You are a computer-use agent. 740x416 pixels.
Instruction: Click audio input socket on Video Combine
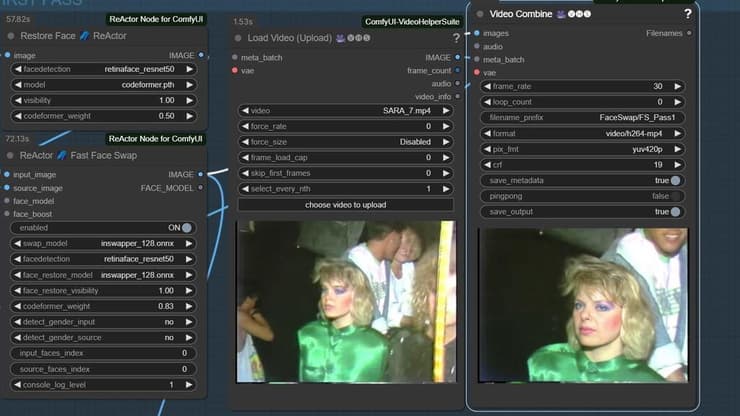(x=477, y=46)
